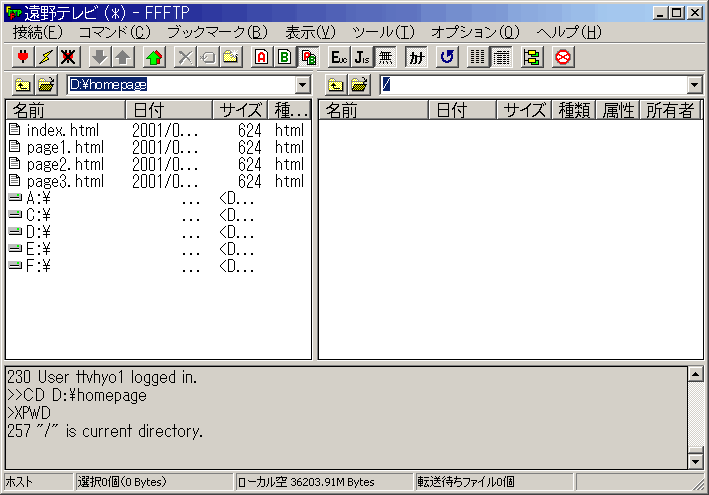Open the local folder browse icon
Screen dimensions: 709x495
tap(47, 86)
